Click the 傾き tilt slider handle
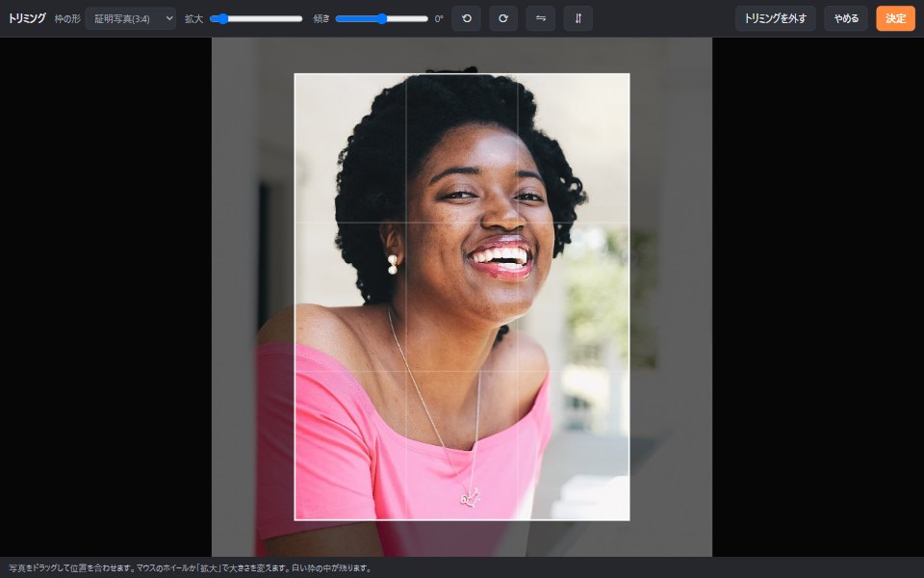The width and height of the screenshot is (924, 578). click(382, 19)
